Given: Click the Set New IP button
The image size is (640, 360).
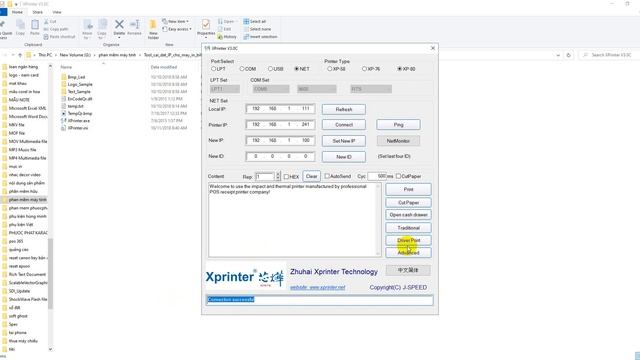Looking at the screenshot, I should [344, 141].
